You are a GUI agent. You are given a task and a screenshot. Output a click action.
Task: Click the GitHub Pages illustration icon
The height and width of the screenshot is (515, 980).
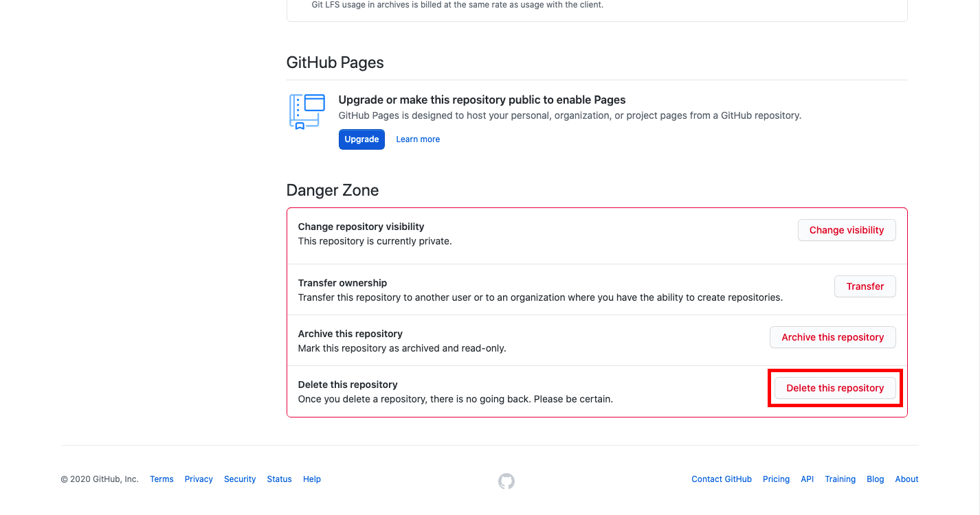(x=307, y=112)
